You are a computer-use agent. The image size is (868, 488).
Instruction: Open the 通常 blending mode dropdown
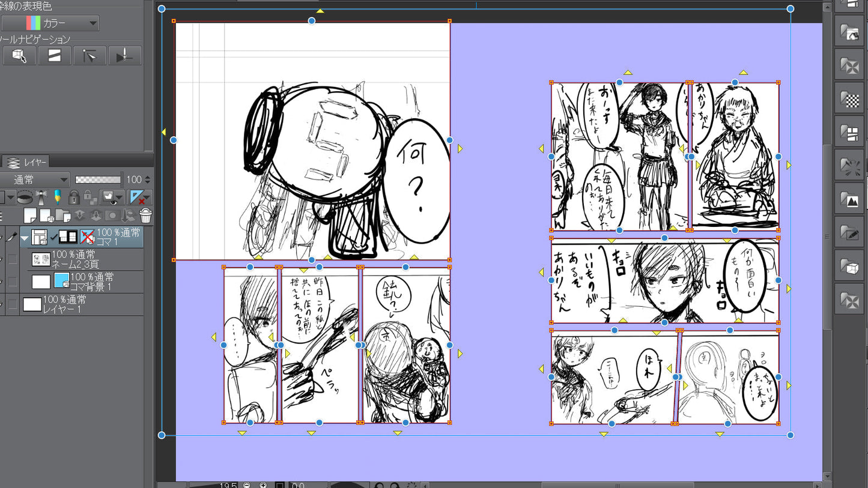tap(35, 179)
